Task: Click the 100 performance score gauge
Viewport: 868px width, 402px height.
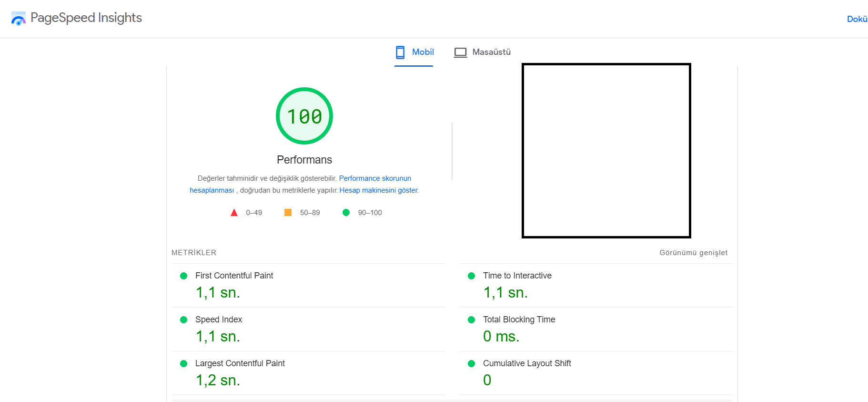Action: 304,116
